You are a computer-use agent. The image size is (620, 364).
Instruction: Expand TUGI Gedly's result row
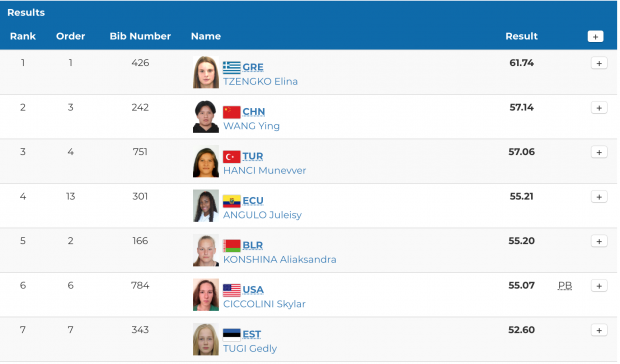point(599,330)
